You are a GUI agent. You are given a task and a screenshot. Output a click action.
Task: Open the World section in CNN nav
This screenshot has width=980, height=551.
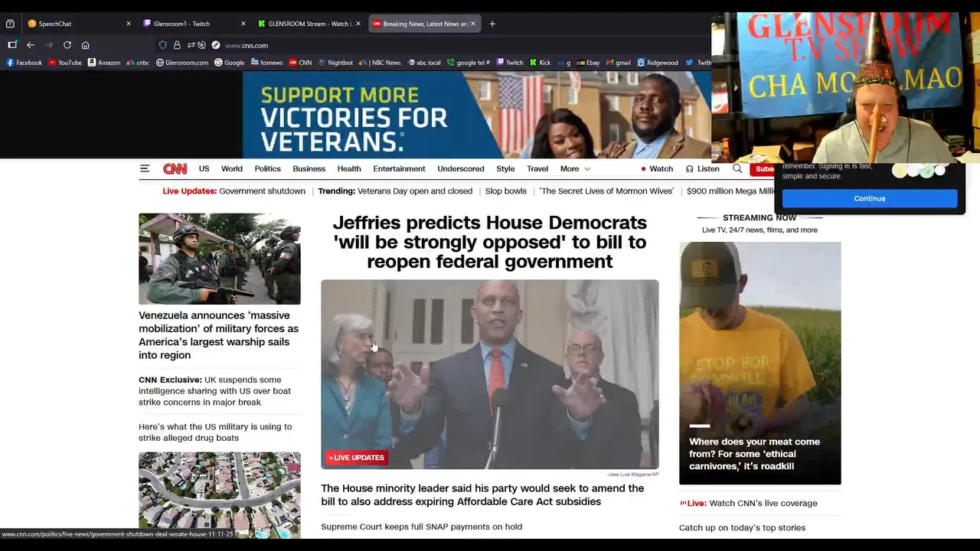232,169
